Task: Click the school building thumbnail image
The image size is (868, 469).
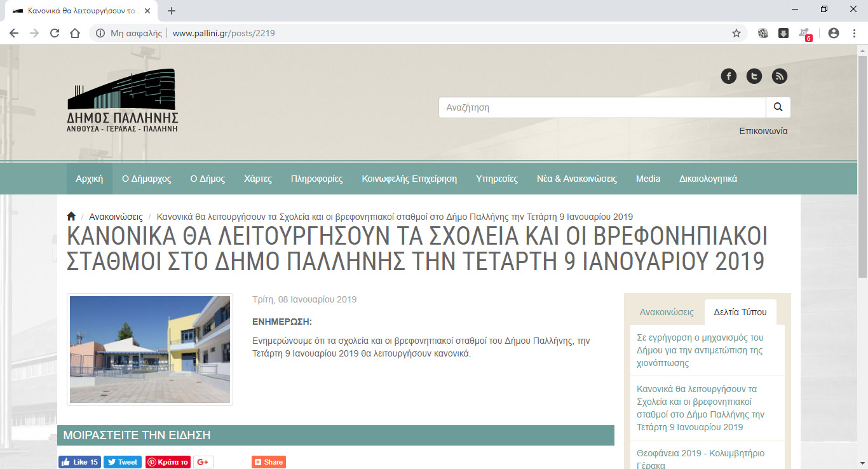Action: 150,349
